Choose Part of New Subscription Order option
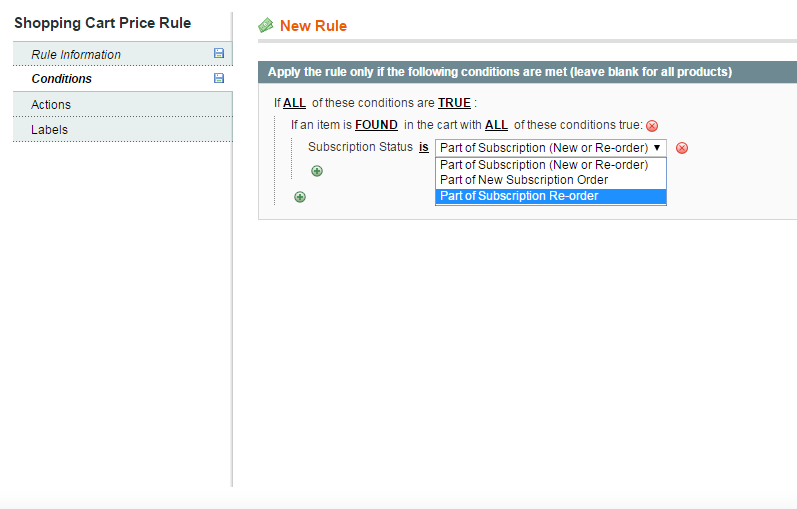 pos(550,180)
